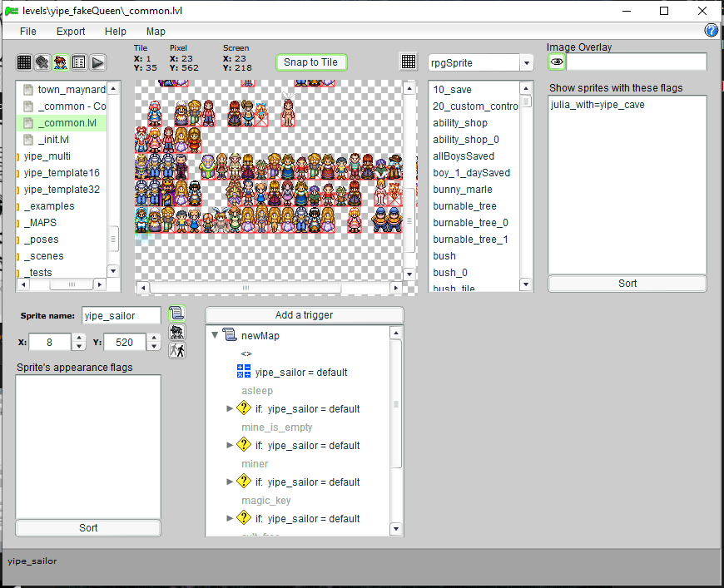Click Sort under Sprite's appearance flags
Image resolution: width=724 pixels, height=588 pixels.
(x=88, y=528)
